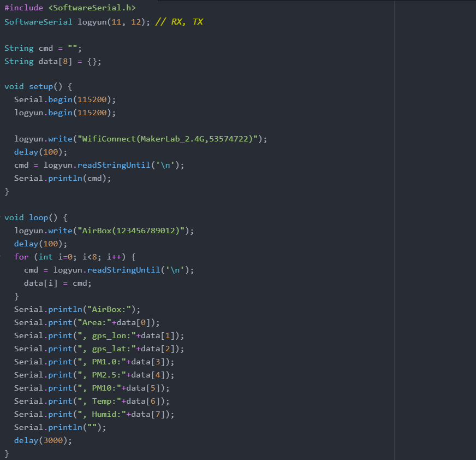Click the String cmd = "" line
476x460 pixels.
click(x=43, y=48)
